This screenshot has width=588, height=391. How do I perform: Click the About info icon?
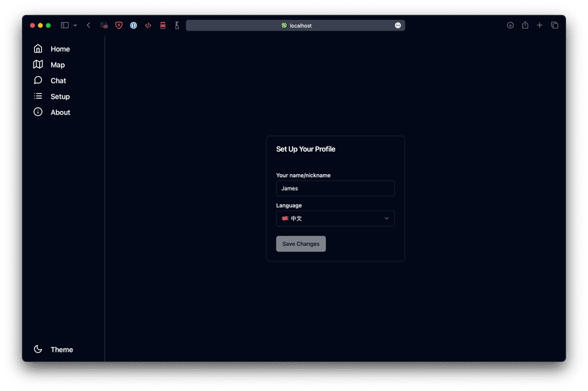[38, 112]
